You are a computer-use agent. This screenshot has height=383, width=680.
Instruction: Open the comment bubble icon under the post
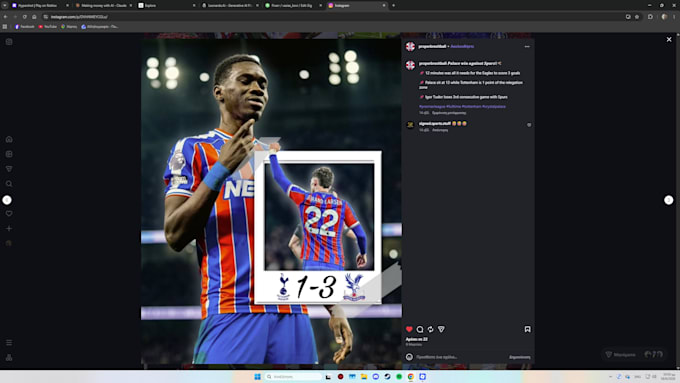tap(420, 329)
